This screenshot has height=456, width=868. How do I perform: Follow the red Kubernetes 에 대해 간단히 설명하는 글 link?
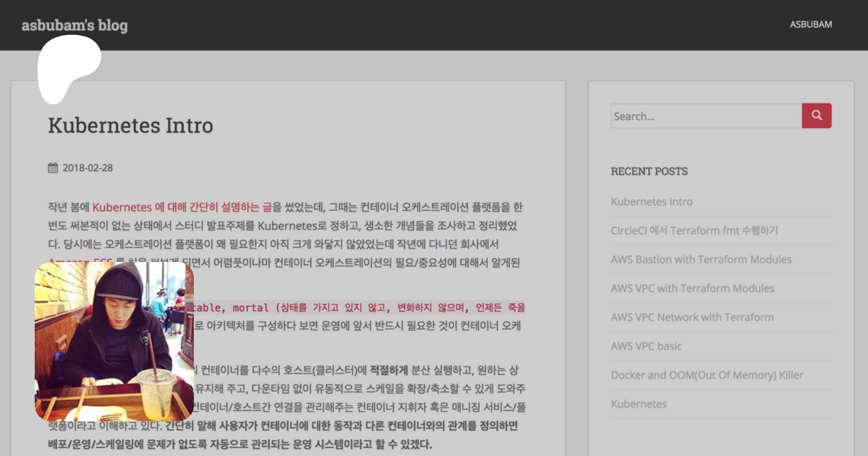pos(182,207)
